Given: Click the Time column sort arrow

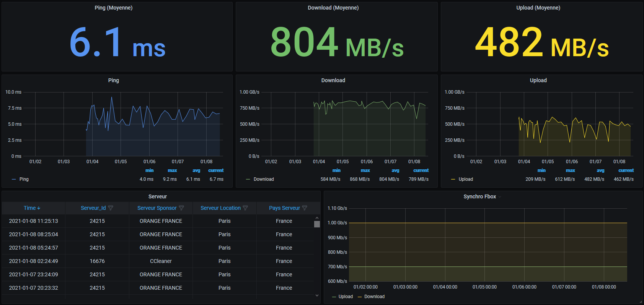Looking at the screenshot, I should tap(39, 208).
